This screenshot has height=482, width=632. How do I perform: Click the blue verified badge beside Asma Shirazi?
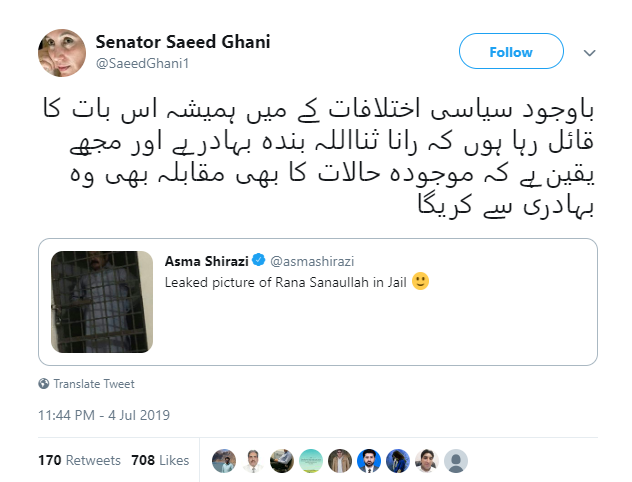pyautogui.click(x=259, y=260)
